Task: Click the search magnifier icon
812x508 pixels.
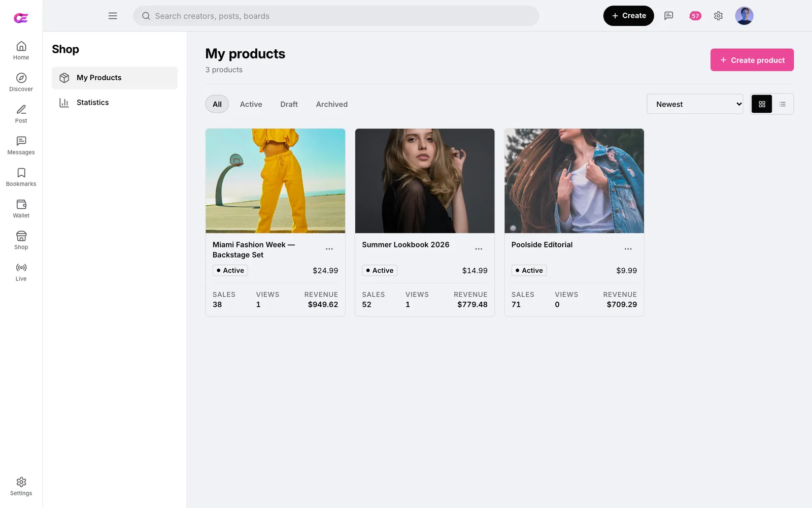Action: point(146,16)
